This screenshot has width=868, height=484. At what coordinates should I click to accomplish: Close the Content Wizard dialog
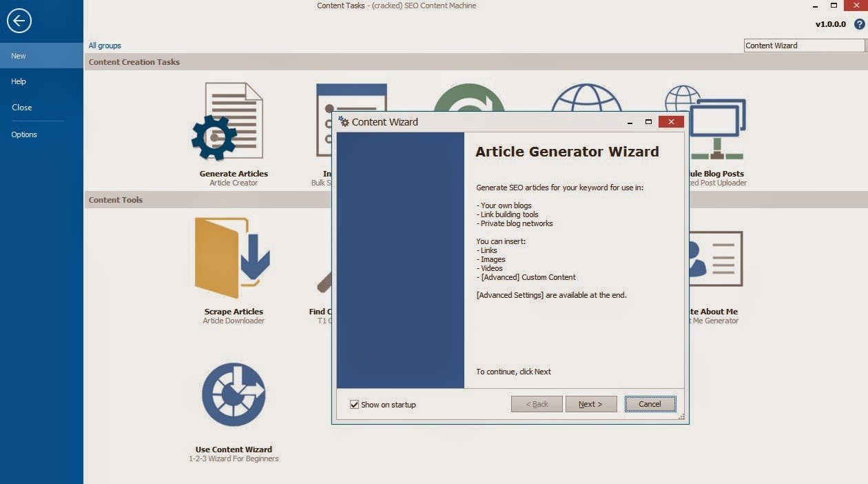(671, 122)
